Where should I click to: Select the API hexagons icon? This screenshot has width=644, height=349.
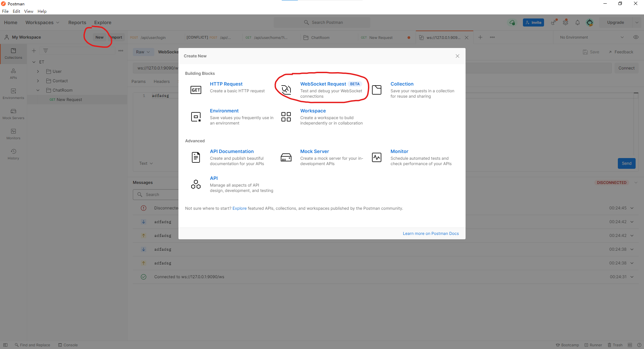pyautogui.click(x=196, y=184)
